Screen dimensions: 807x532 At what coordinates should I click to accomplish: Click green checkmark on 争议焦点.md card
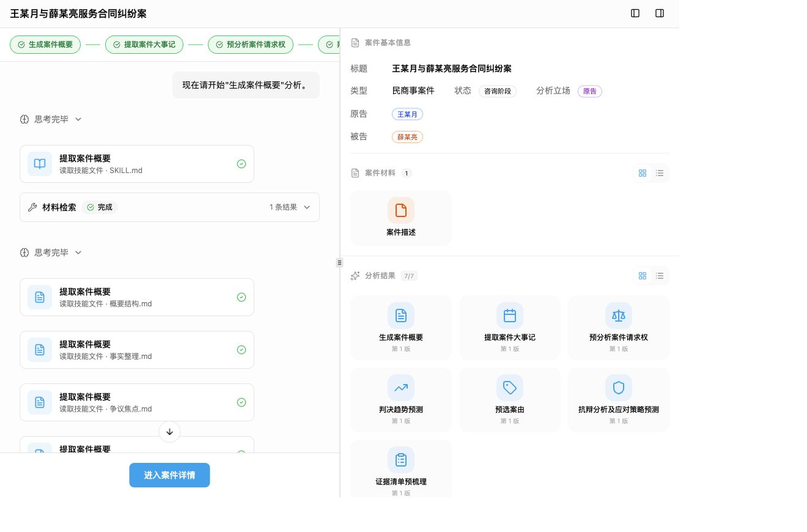241,402
